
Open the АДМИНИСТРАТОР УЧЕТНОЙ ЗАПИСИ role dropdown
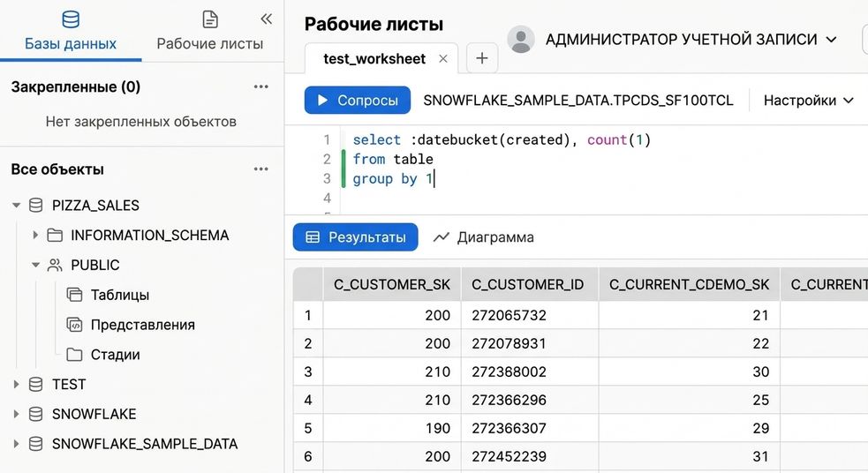click(x=691, y=40)
